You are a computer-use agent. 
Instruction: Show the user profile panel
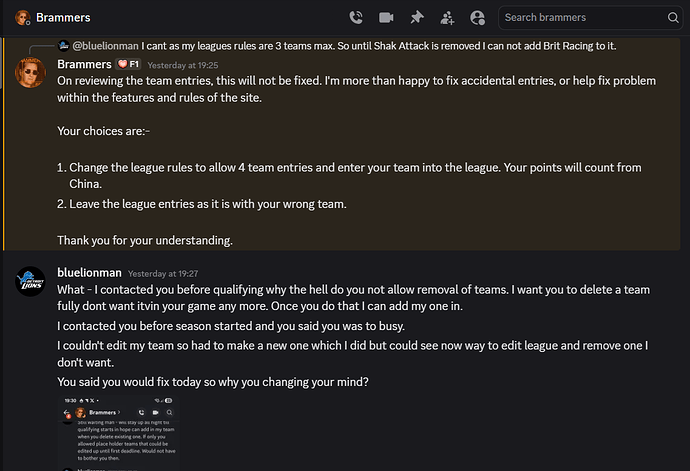click(477, 17)
